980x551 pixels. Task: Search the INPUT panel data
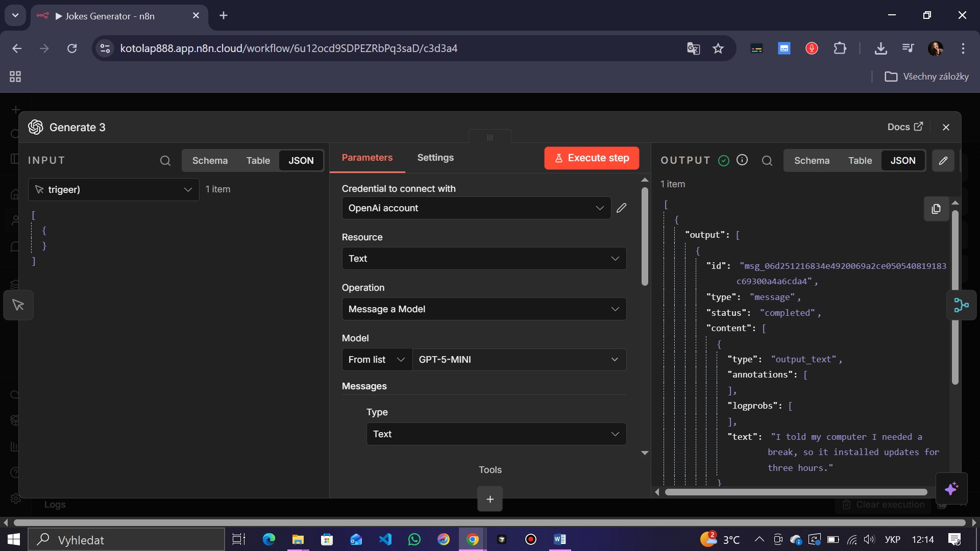point(165,161)
